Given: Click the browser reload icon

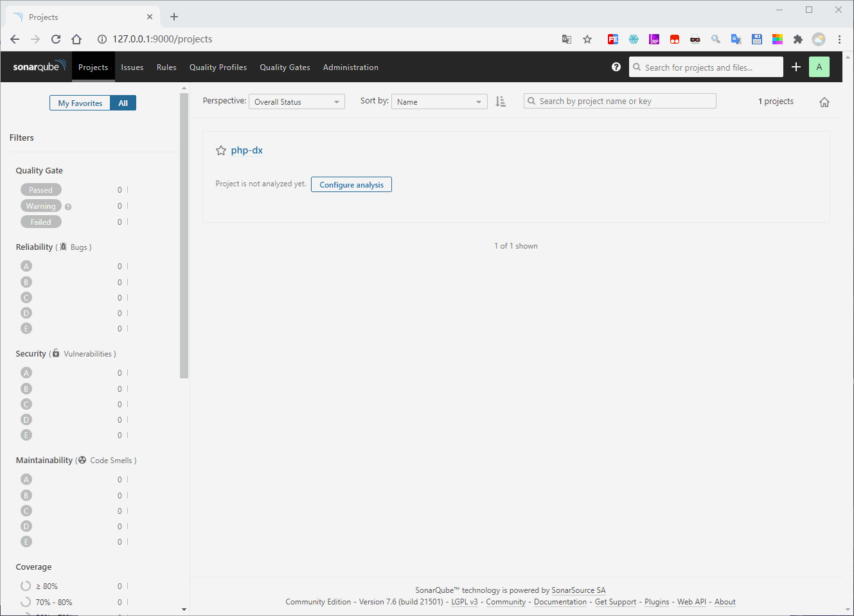Looking at the screenshot, I should point(56,39).
